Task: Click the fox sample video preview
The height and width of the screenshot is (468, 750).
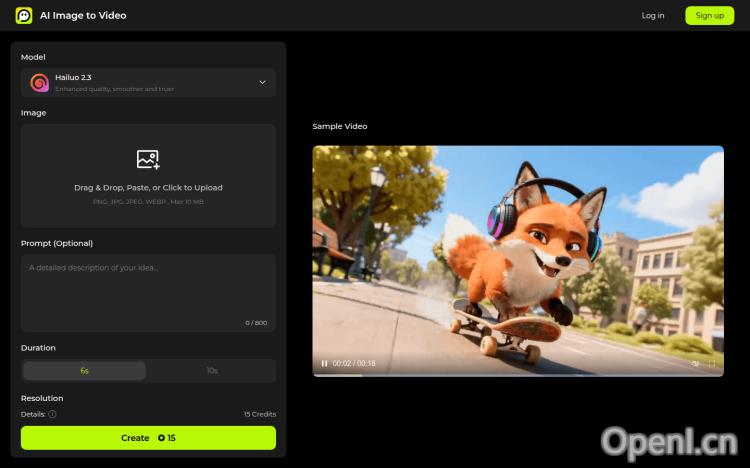Action: click(518, 250)
